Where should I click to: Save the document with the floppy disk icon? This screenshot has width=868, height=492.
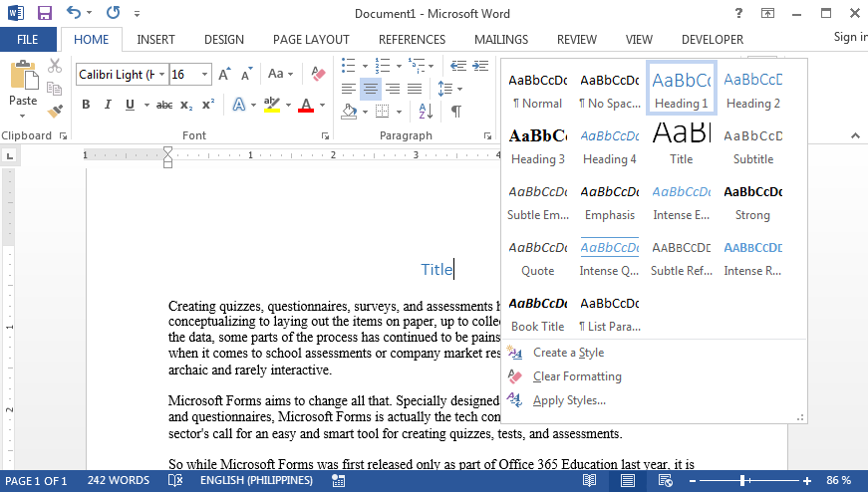click(45, 14)
